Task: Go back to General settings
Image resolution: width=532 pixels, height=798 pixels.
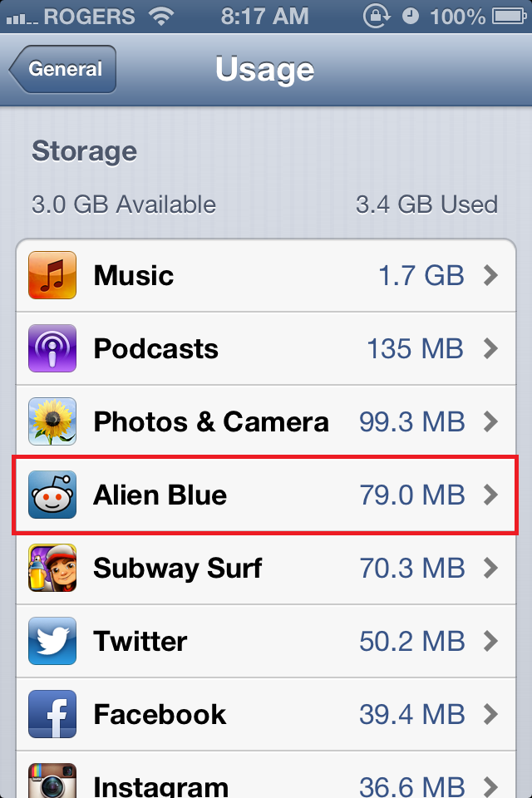Action: (62, 69)
